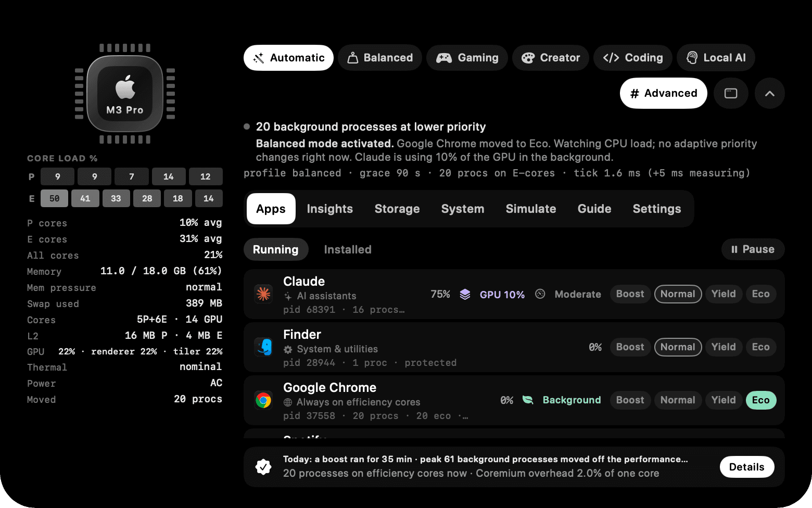Click the E core cell showing 41

(x=85, y=198)
